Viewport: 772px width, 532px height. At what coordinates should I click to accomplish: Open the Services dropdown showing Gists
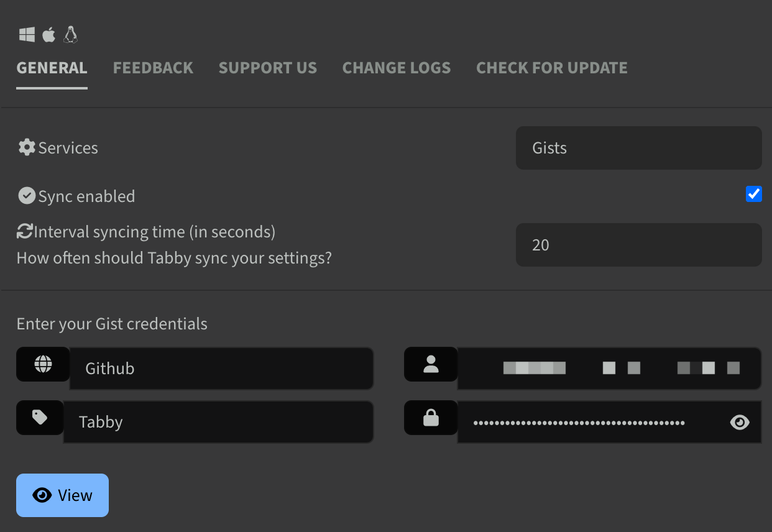click(x=638, y=148)
